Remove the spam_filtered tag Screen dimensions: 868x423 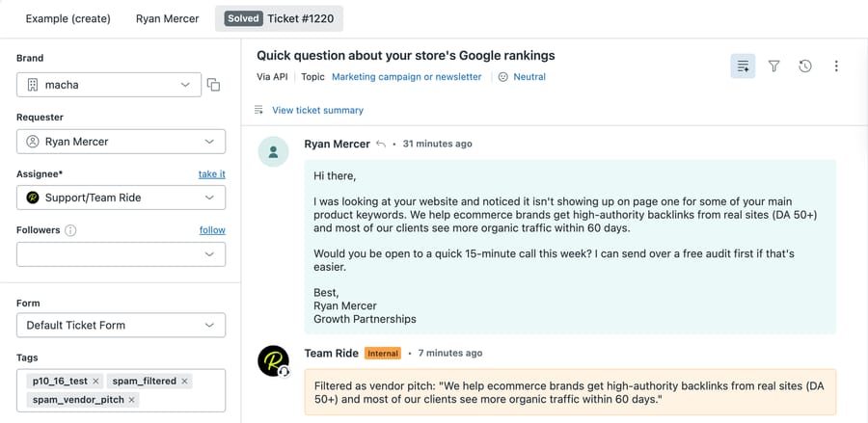[x=184, y=381]
